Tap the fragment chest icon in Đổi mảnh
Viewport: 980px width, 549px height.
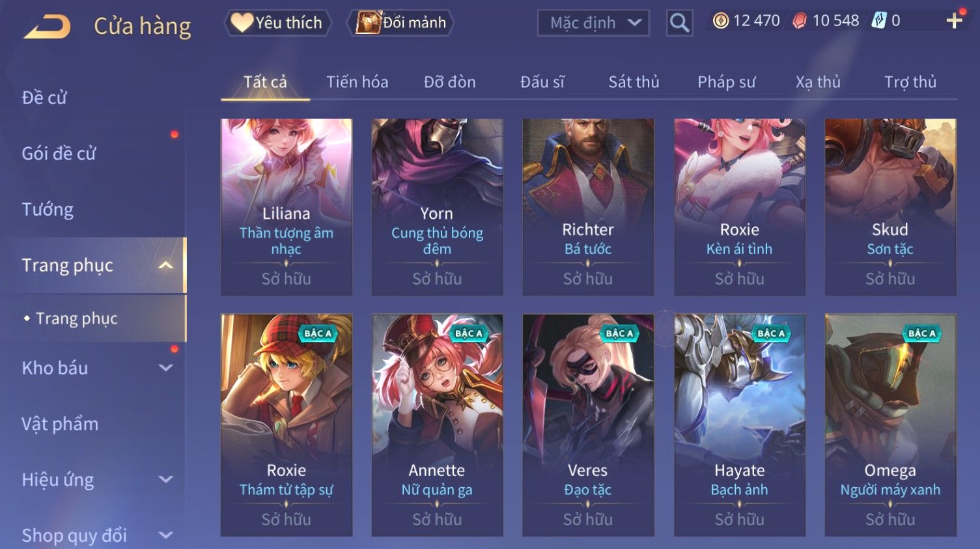point(368,23)
